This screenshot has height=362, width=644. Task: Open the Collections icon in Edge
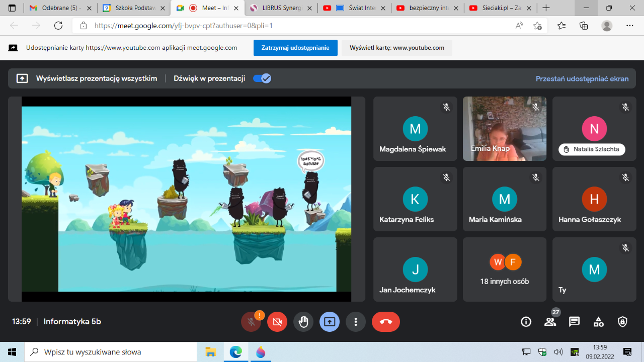(584, 26)
